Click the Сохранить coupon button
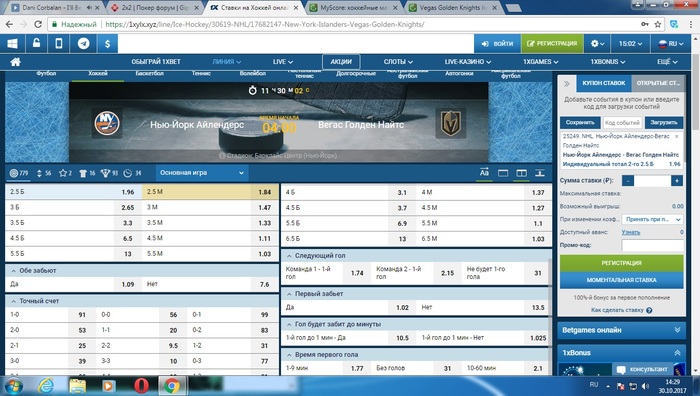The image size is (700, 396). coord(580,122)
